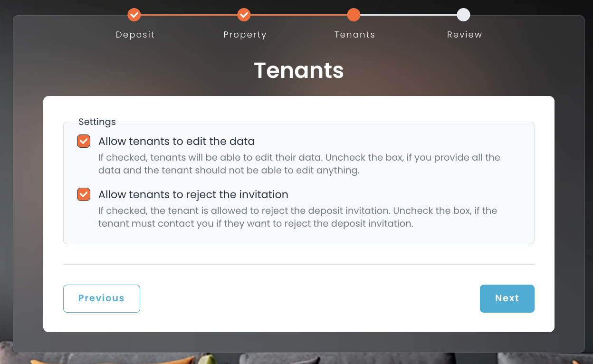Viewport: 593px width, 364px height.
Task: Click the reject invitation description text
Action: [297, 217]
